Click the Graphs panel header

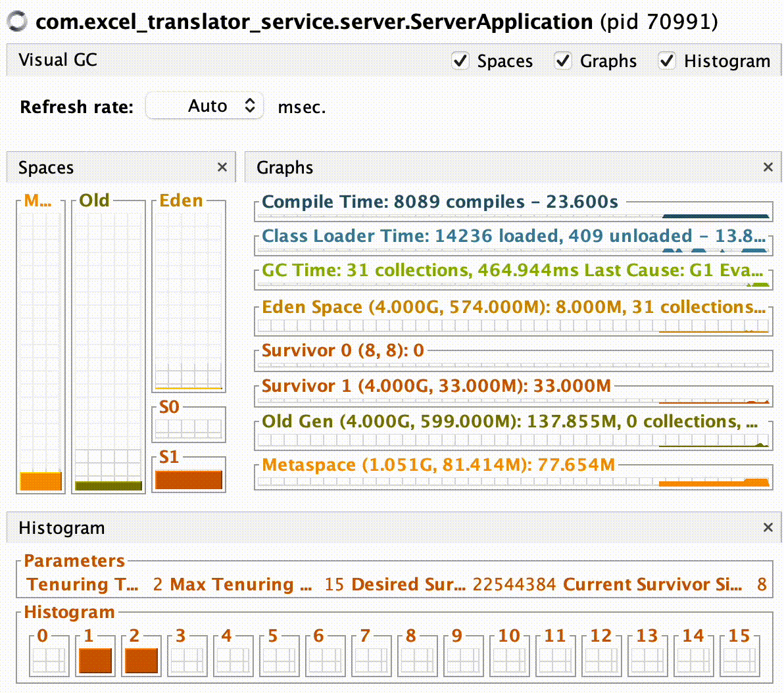tap(513, 167)
